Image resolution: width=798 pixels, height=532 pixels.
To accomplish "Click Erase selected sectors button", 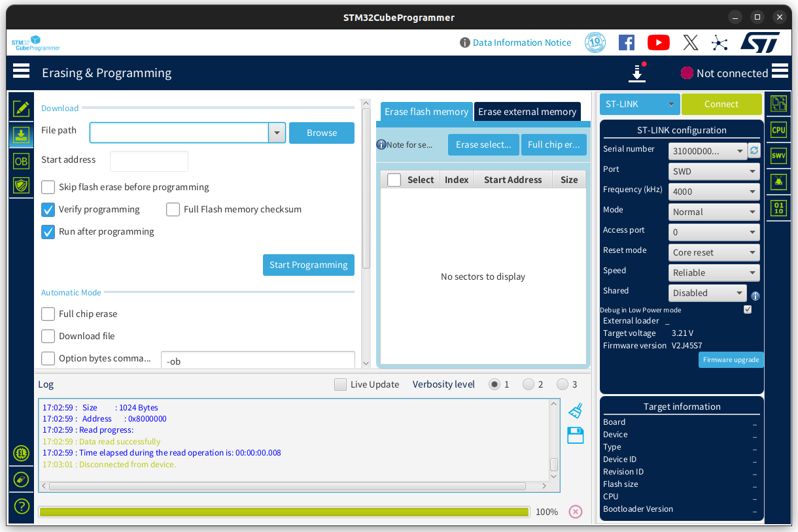I will tap(483, 145).
